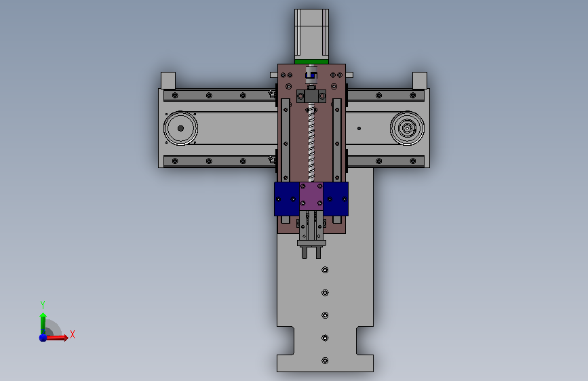This screenshot has height=381, width=588.
Task: Click the green motor mounting flange
Action: [x=311, y=62]
